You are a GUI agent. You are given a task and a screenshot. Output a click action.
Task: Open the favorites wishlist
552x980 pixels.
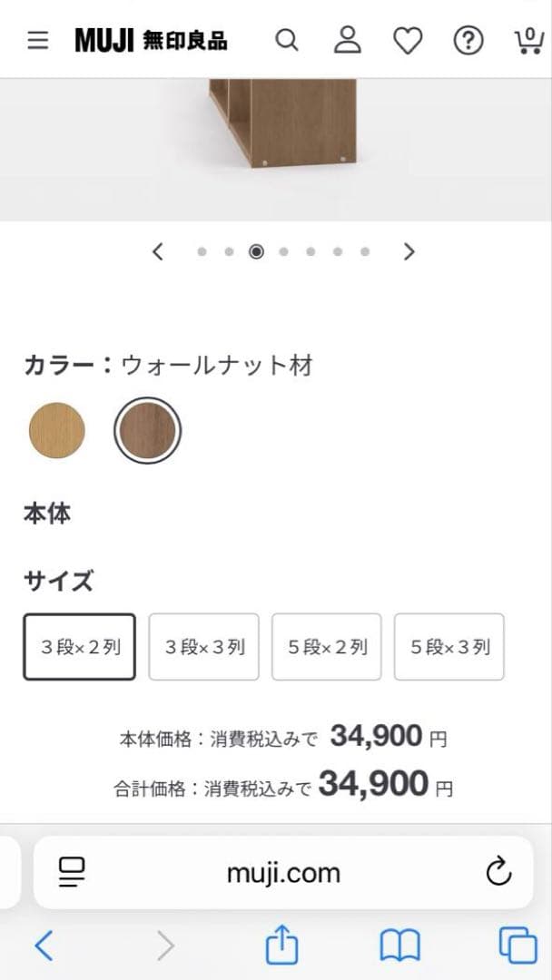(x=408, y=40)
